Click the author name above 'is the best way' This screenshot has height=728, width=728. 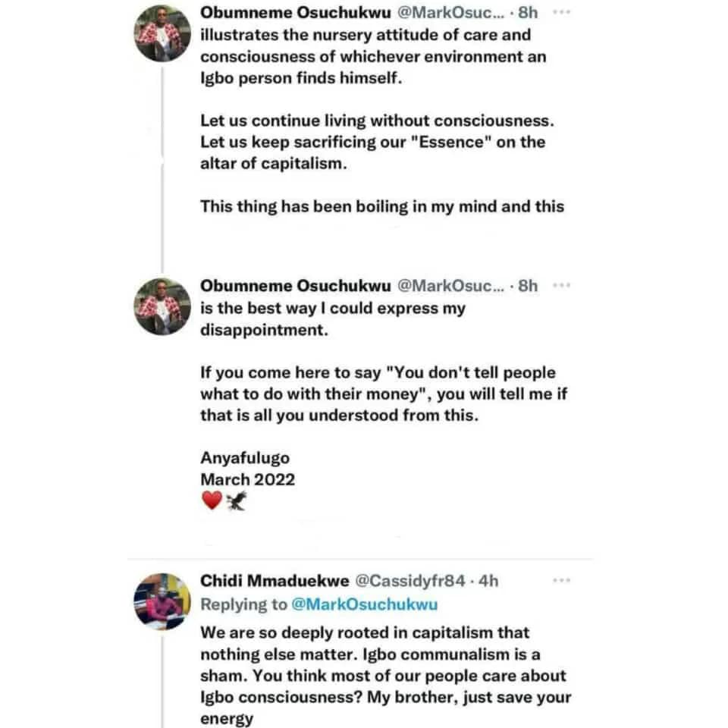pos(295,285)
